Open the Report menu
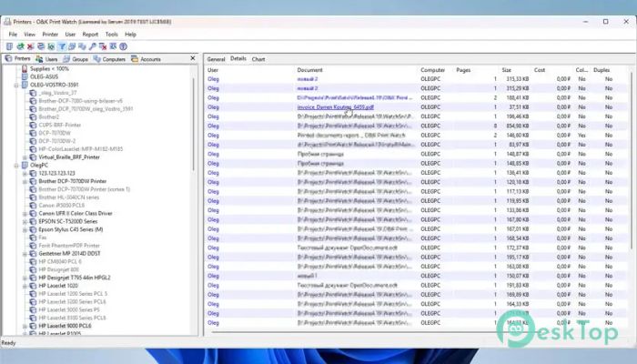This screenshot has height=364, width=637. (90, 35)
